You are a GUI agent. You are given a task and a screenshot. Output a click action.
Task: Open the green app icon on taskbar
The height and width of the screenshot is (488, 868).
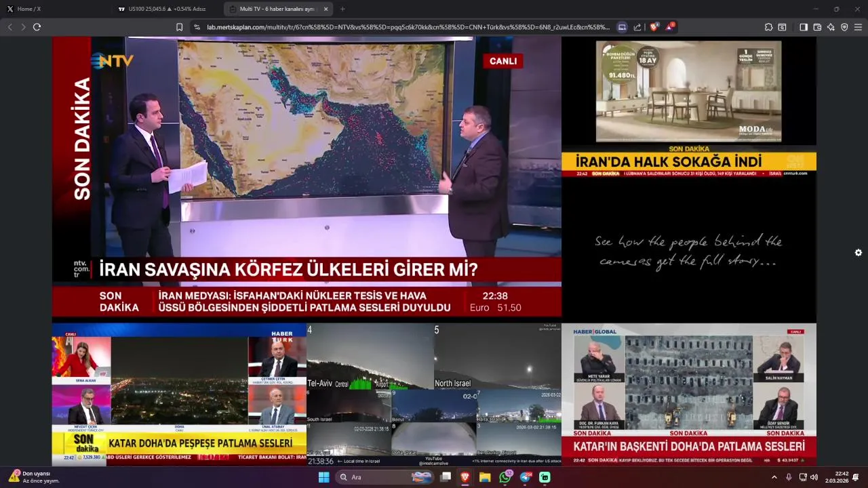545,477
